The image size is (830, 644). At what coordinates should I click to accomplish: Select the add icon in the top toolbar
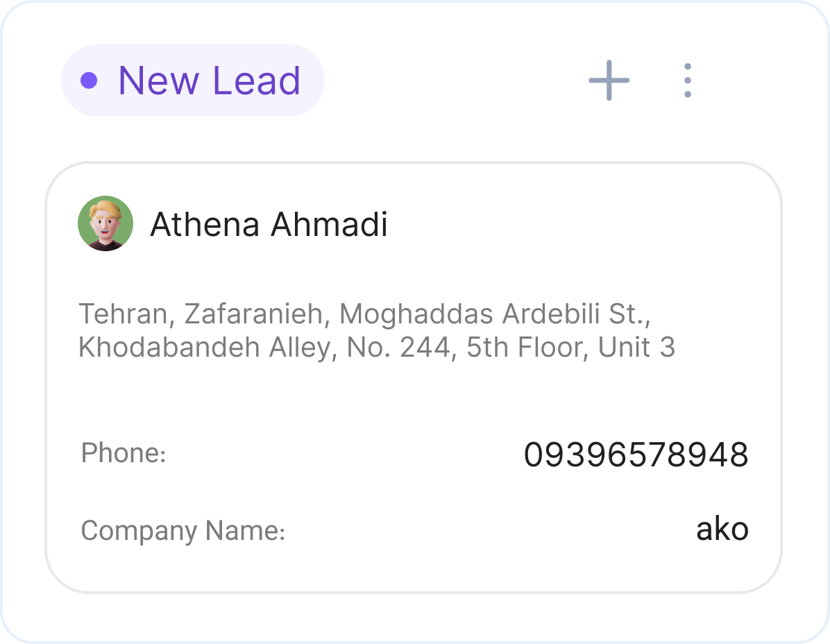[609, 80]
